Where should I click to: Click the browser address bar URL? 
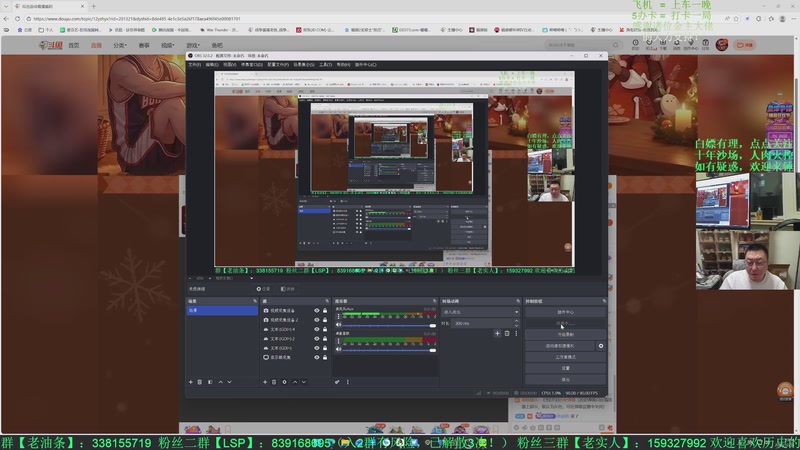tap(137, 19)
